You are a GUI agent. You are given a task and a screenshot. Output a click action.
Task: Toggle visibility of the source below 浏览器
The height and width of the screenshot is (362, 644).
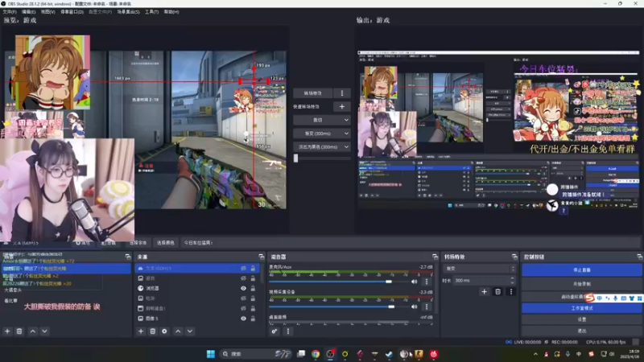click(x=243, y=298)
